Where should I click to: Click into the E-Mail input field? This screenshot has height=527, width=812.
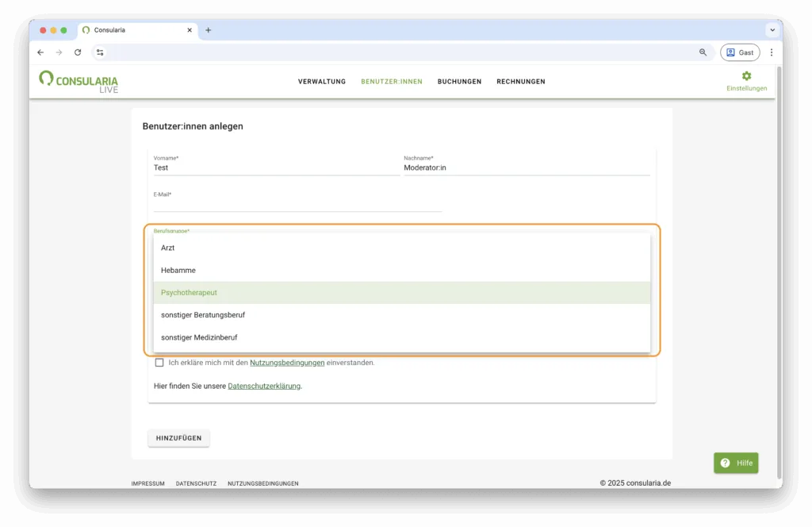tap(297, 205)
